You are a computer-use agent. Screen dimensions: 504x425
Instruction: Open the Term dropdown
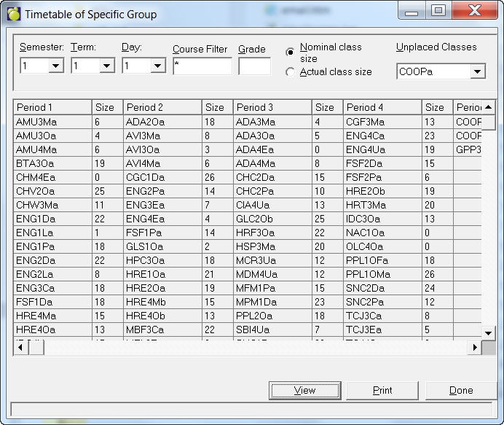point(106,66)
